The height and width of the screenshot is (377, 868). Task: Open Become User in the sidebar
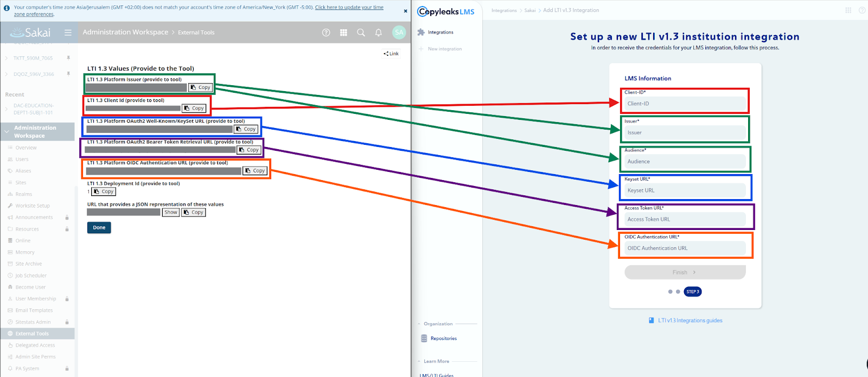pos(30,287)
